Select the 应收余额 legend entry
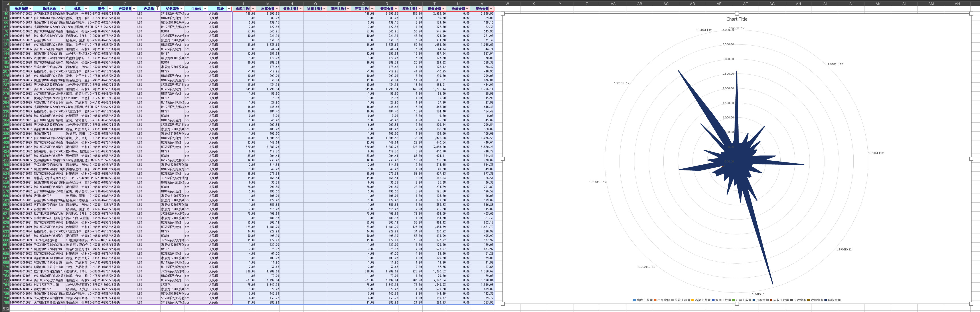Image resolution: width=980 pixels, height=312 pixels. coord(833,300)
